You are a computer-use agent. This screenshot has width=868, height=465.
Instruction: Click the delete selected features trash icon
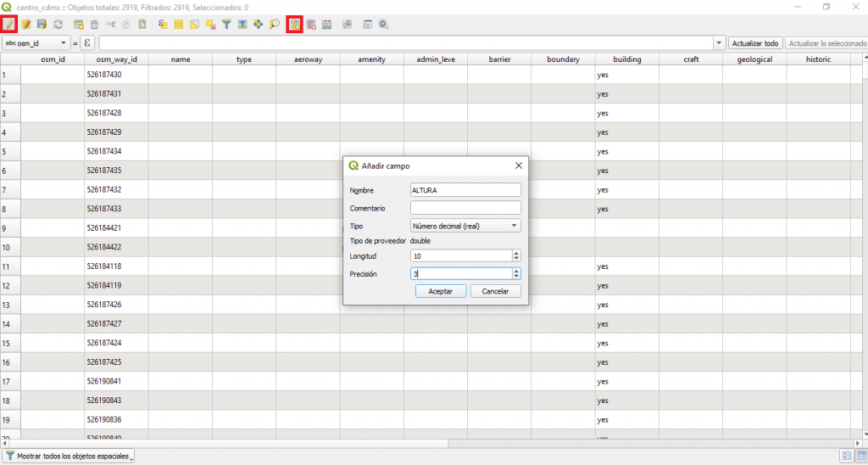94,25
